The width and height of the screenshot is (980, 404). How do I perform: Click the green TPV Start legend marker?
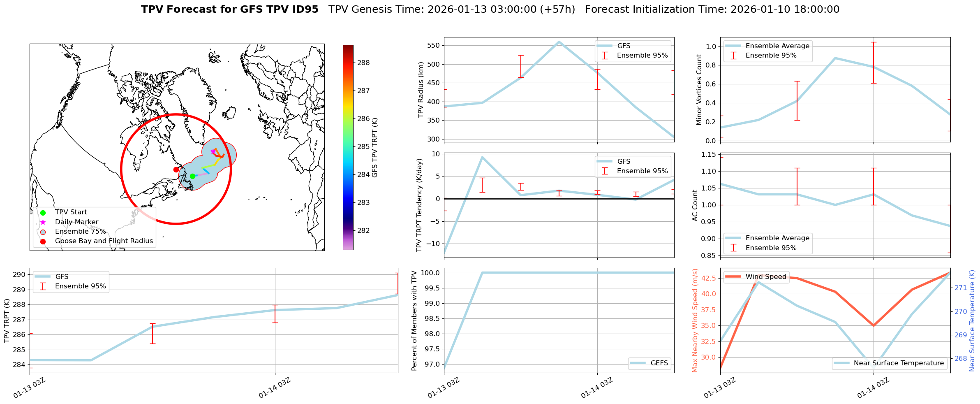point(43,213)
